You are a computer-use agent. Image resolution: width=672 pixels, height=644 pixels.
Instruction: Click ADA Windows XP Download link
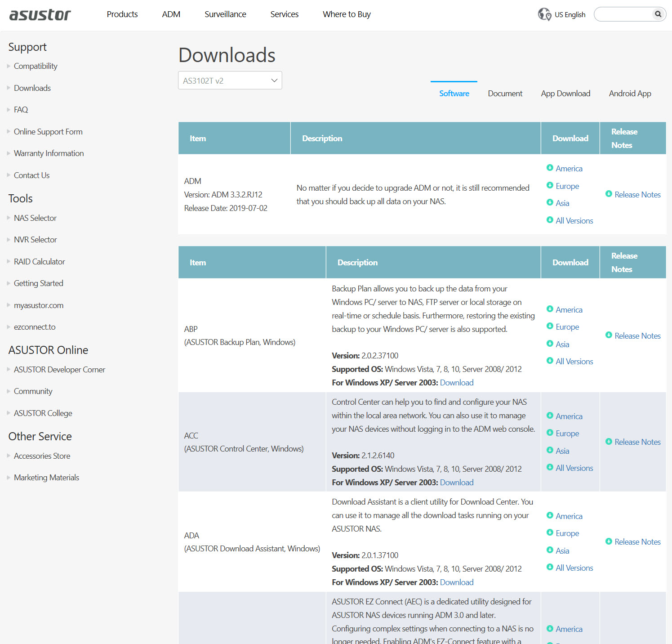point(457,582)
